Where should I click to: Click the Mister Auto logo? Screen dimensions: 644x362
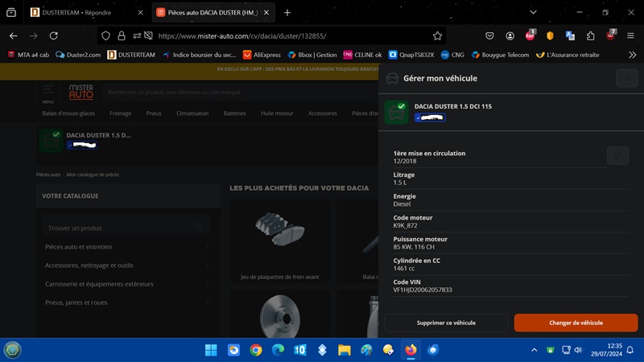tap(81, 92)
